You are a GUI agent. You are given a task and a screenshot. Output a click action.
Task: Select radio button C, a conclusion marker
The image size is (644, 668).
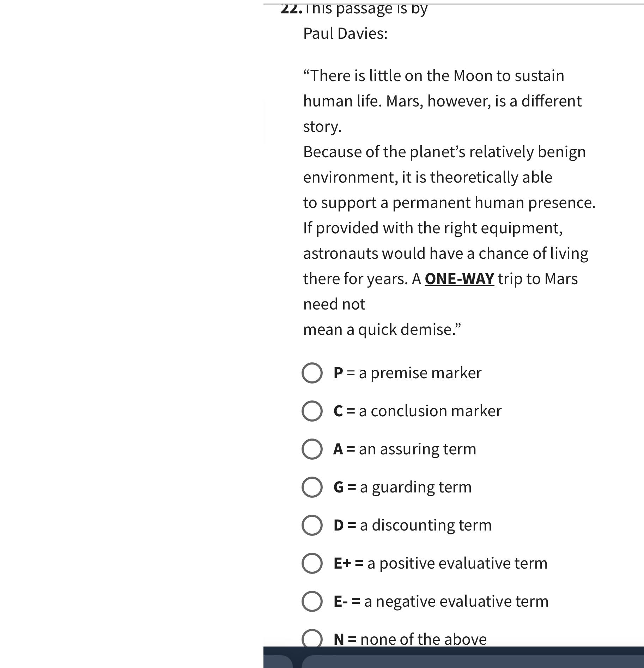[x=312, y=411]
